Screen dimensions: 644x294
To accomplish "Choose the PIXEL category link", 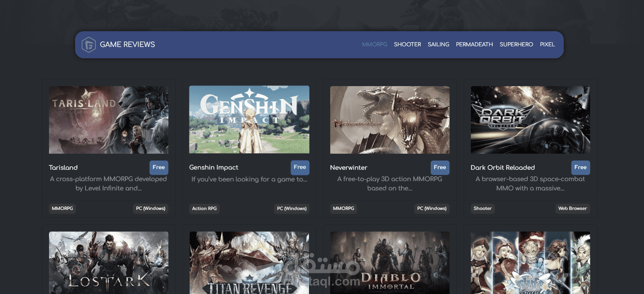I will [x=547, y=45].
